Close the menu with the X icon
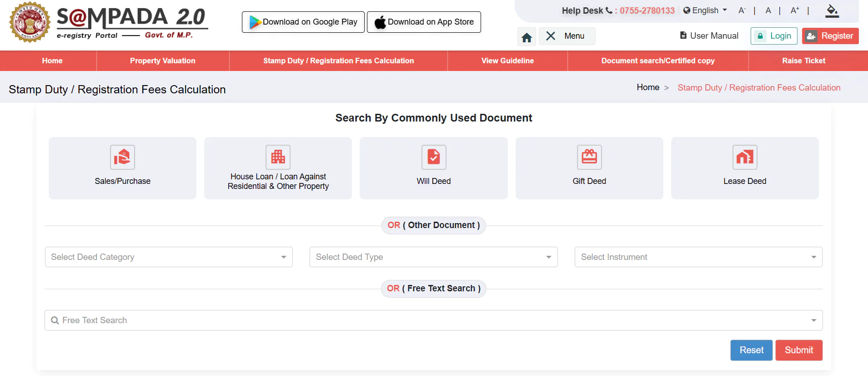 pyautogui.click(x=551, y=36)
